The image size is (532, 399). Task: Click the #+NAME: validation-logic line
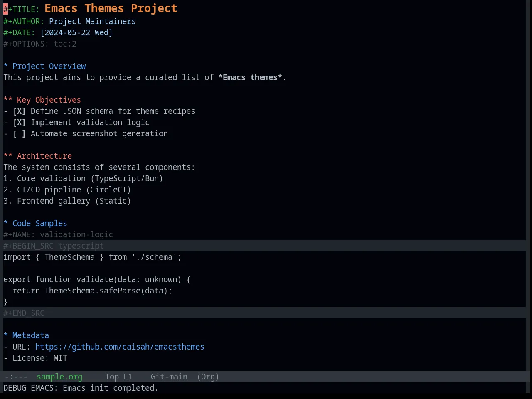click(58, 235)
